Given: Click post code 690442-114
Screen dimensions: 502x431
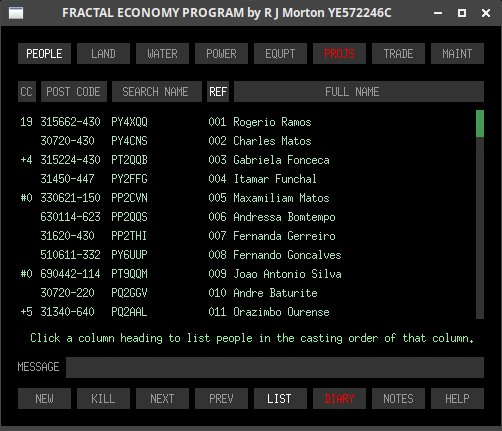Looking at the screenshot, I should 70,274.
